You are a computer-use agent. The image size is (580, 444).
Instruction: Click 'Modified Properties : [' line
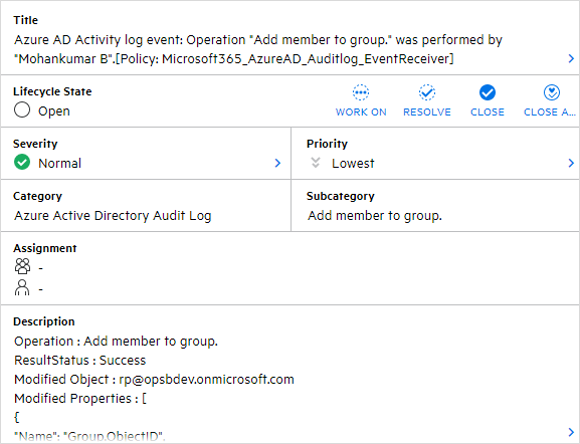coord(80,398)
